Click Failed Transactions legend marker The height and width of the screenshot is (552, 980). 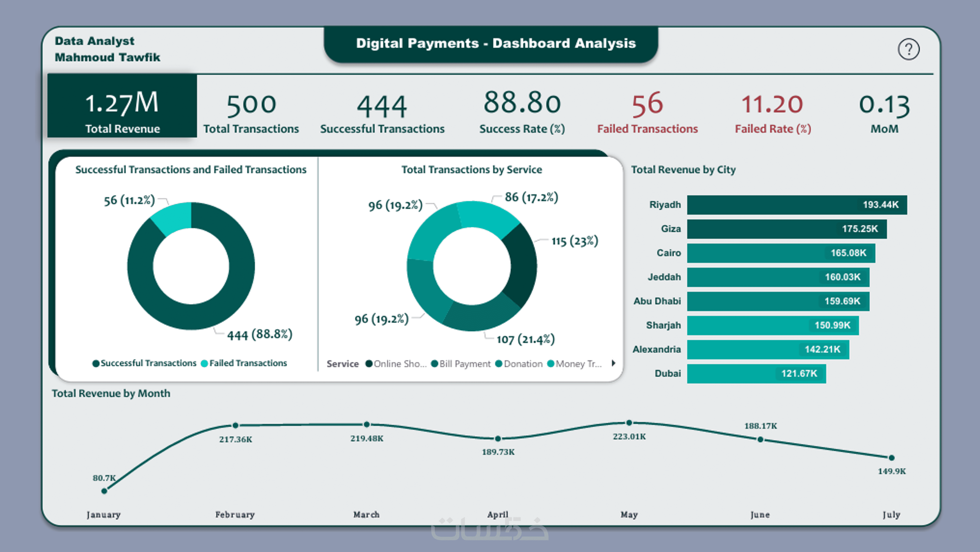[x=204, y=363]
